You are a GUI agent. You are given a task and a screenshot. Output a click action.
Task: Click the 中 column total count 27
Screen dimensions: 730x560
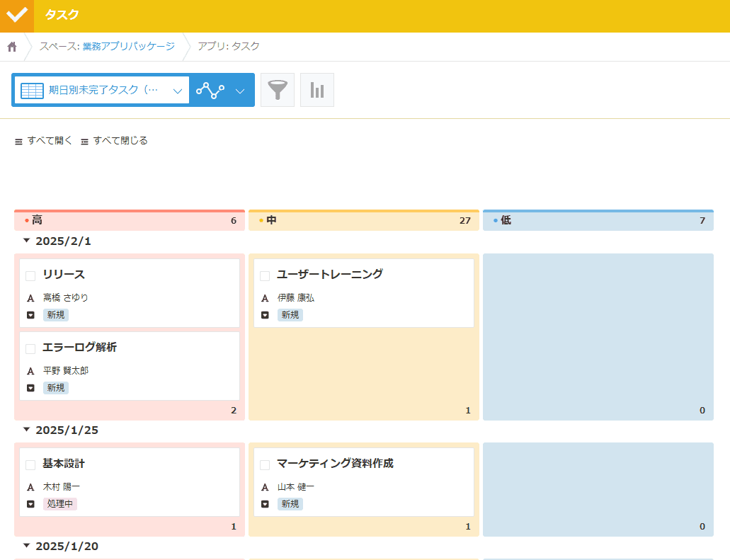pyautogui.click(x=465, y=221)
